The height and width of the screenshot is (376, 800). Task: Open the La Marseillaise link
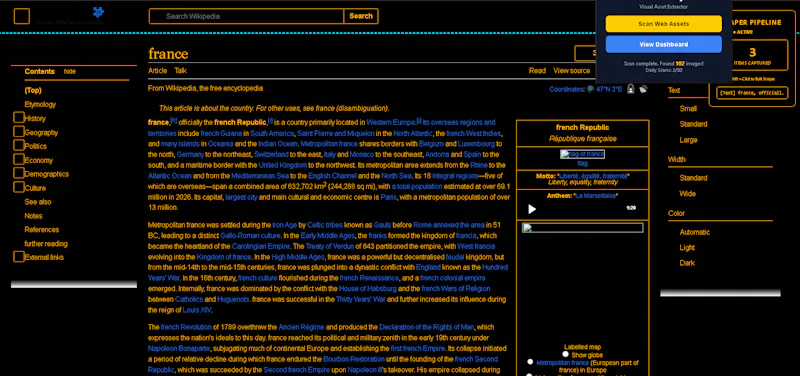(596, 195)
